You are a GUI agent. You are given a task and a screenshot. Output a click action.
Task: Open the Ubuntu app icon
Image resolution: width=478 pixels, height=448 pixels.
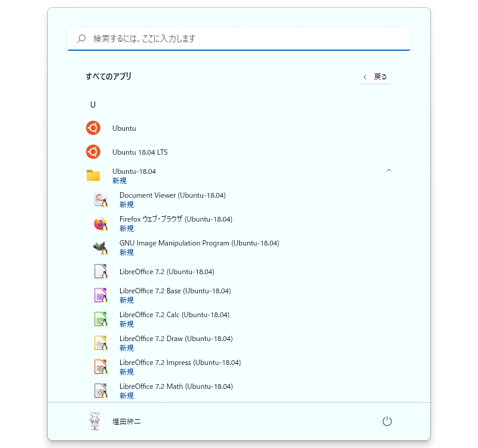[93, 128]
